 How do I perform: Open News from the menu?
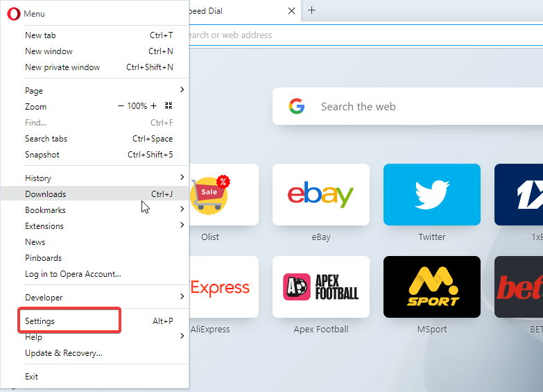pos(95,242)
